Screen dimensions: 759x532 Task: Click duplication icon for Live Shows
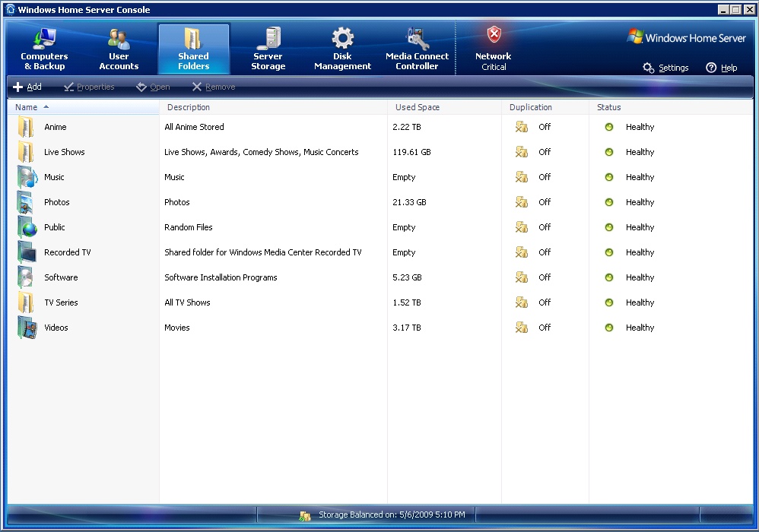(521, 152)
